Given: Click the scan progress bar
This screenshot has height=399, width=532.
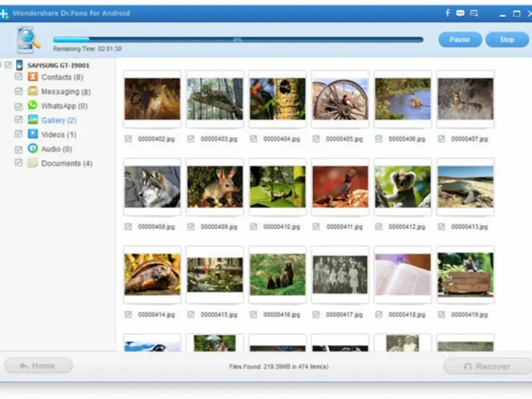Looking at the screenshot, I should [x=238, y=40].
